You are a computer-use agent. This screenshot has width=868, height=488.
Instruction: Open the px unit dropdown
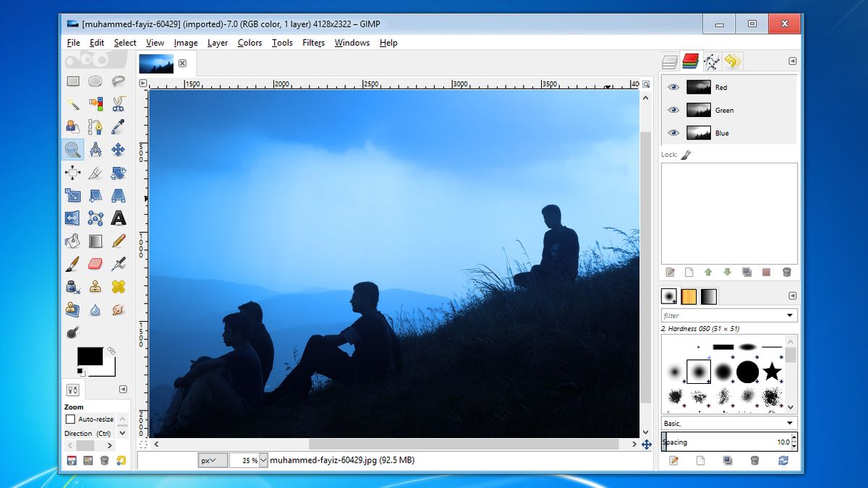pos(213,460)
